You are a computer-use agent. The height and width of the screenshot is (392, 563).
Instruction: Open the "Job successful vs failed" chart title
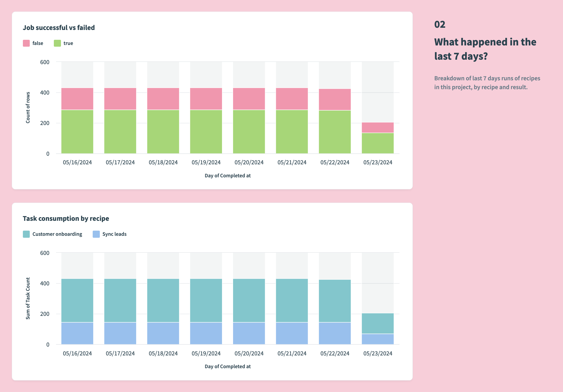pos(59,28)
